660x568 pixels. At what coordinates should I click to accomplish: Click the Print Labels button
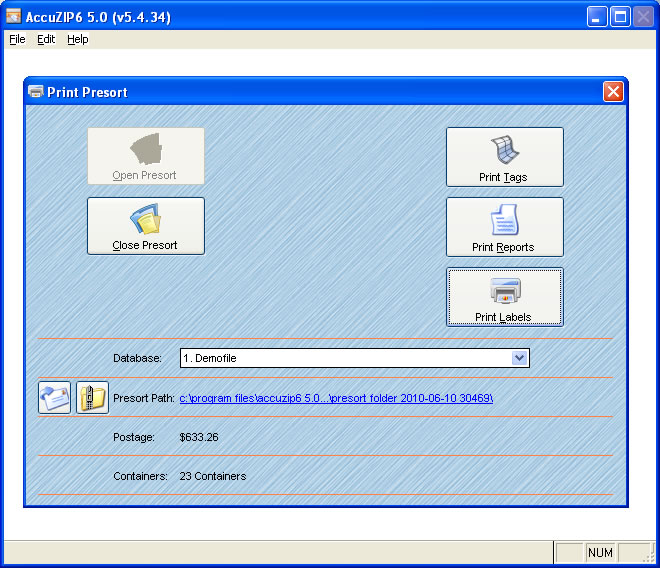(x=505, y=297)
